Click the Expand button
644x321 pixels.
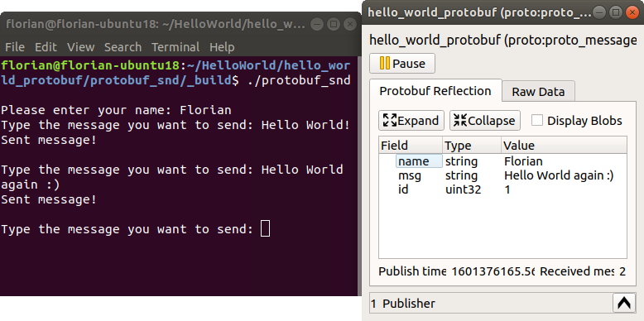[411, 121]
